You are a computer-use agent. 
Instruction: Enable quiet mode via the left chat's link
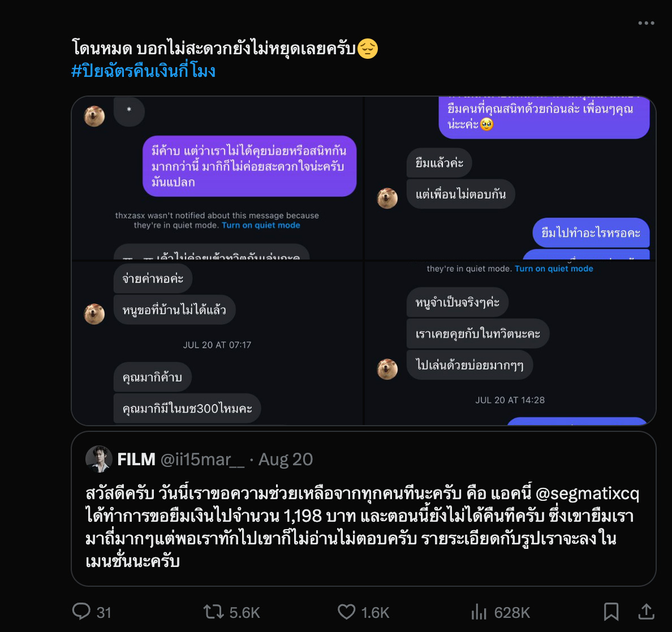click(x=262, y=224)
